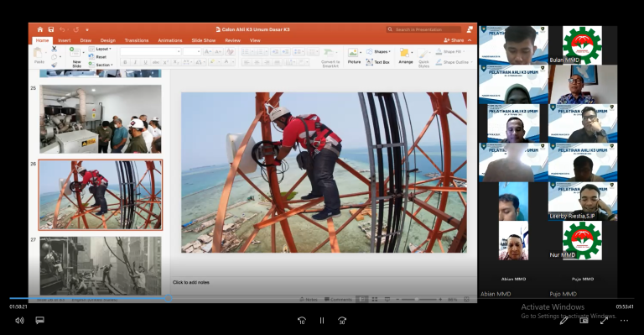Image resolution: width=644 pixels, height=335 pixels.
Task: Click the Format Painter brush icon
Action: (54, 65)
